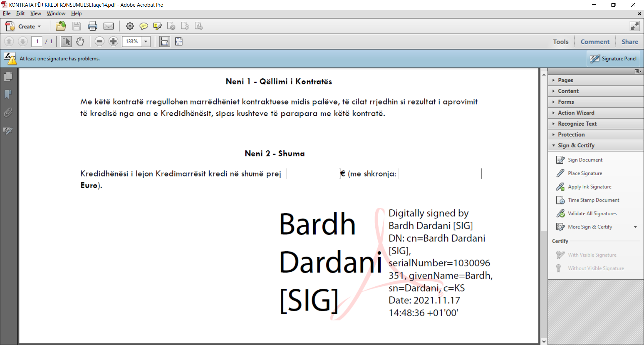Click the page number input field
Image resolution: width=644 pixels, height=345 pixels.
tap(37, 41)
